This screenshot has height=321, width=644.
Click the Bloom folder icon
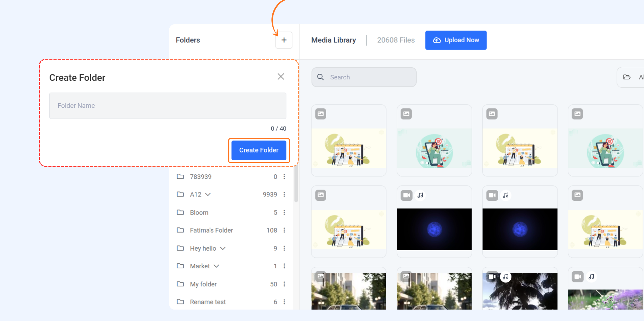(x=180, y=212)
